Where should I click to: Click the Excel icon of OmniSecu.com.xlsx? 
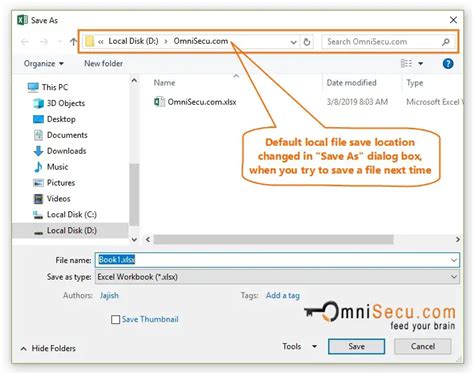[x=159, y=102]
